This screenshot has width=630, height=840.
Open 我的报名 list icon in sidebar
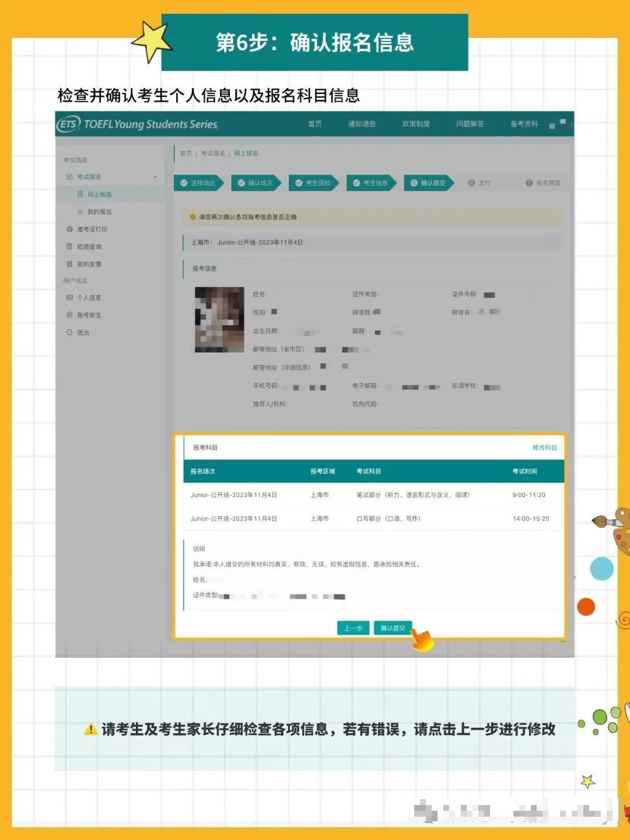(x=80, y=212)
